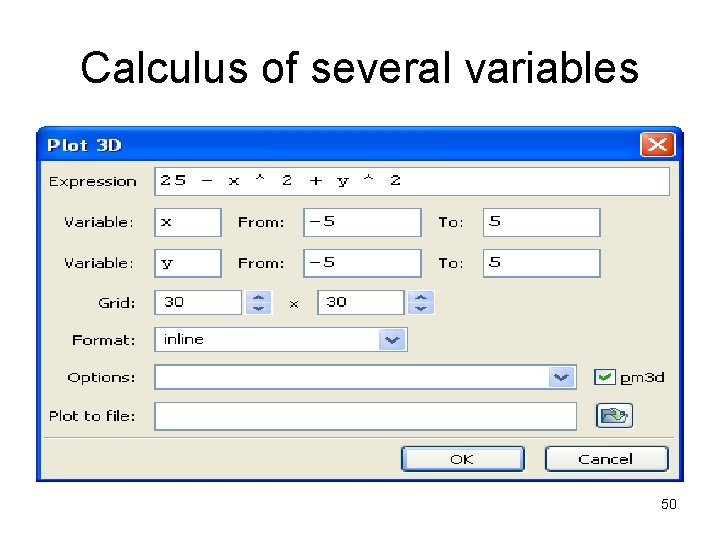Expand the Options dropdown arrow
Image resolution: width=720 pixels, height=540 pixels.
(562, 377)
